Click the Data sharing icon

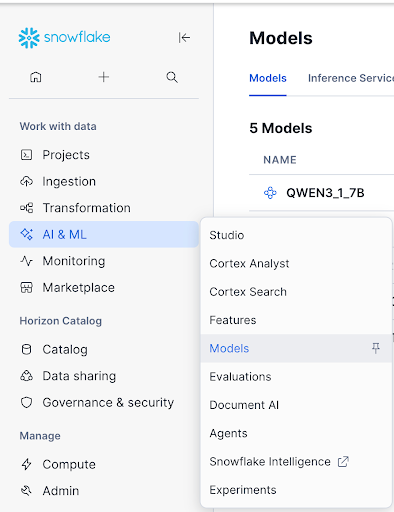27,376
